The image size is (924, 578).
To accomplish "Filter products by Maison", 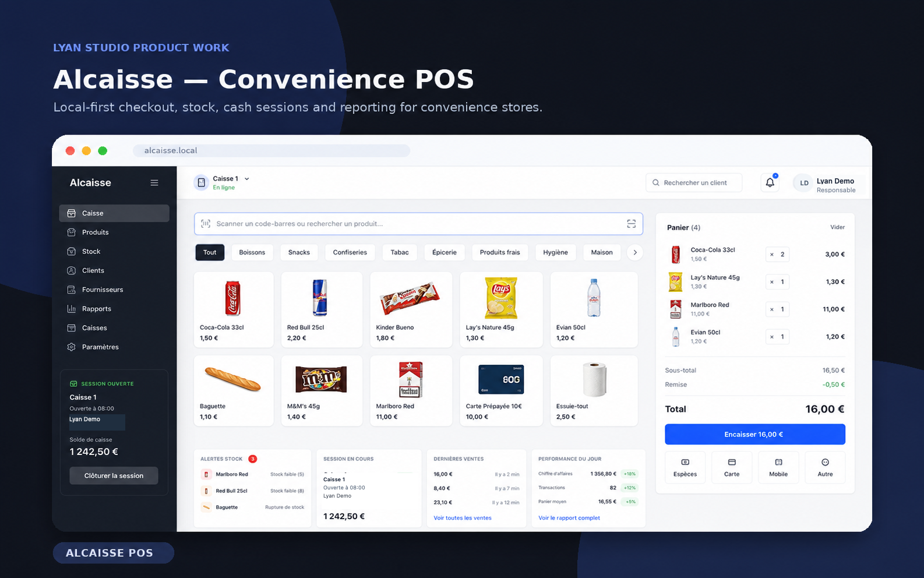I will click(602, 252).
